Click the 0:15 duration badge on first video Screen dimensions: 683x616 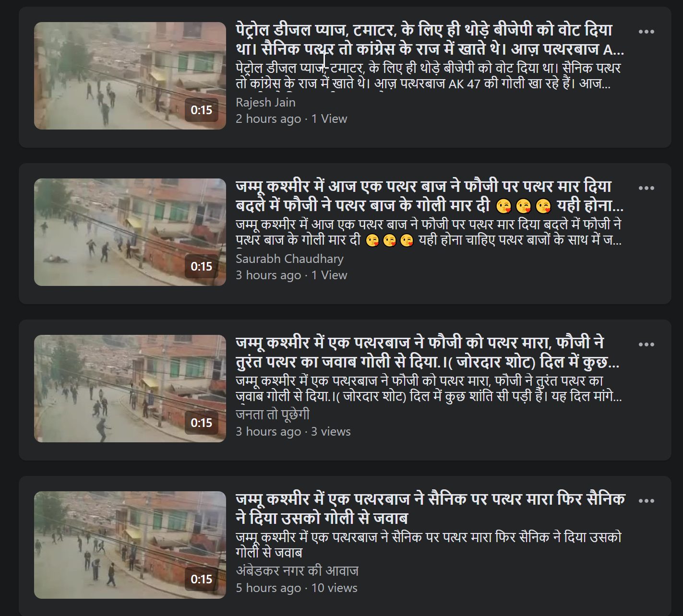tap(201, 110)
